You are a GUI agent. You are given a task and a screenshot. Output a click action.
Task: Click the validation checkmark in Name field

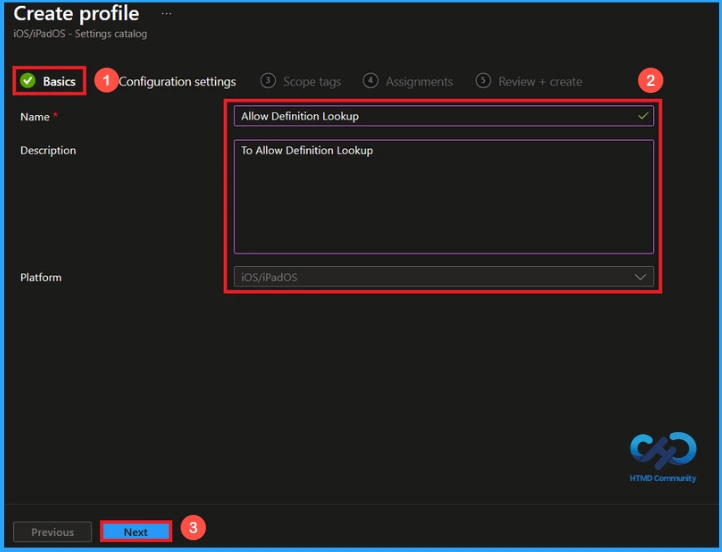(x=643, y=116)
